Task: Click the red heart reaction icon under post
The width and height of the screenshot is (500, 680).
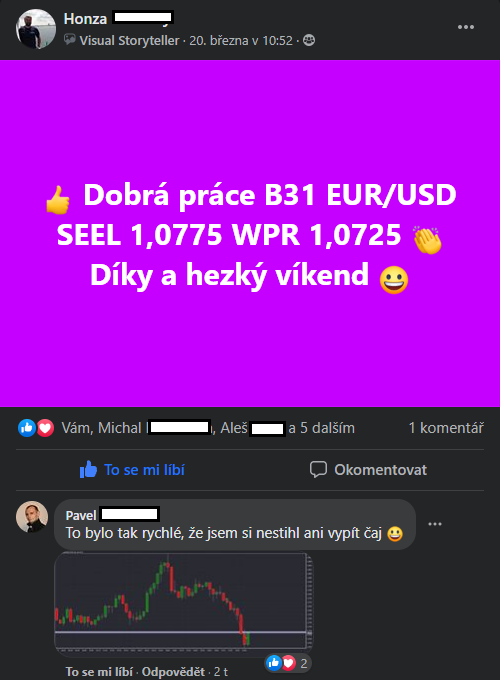Action: [45, 428]
